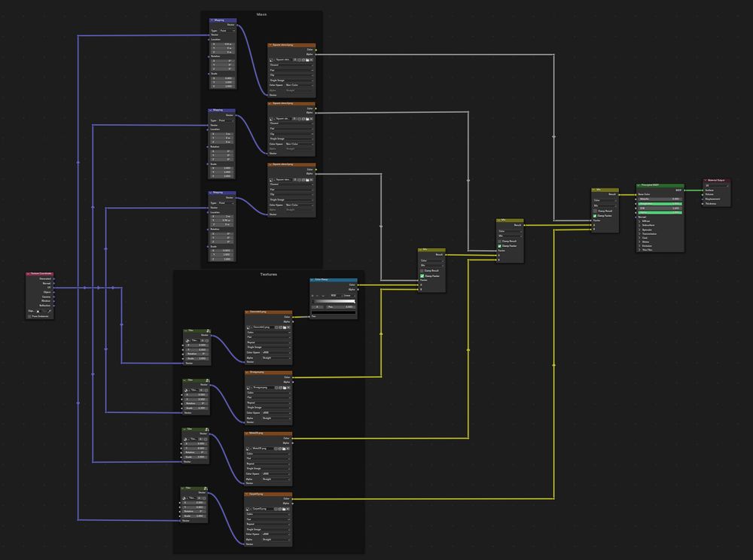Disable Clamp Factor on middle Mix node

tap(499, 245)
